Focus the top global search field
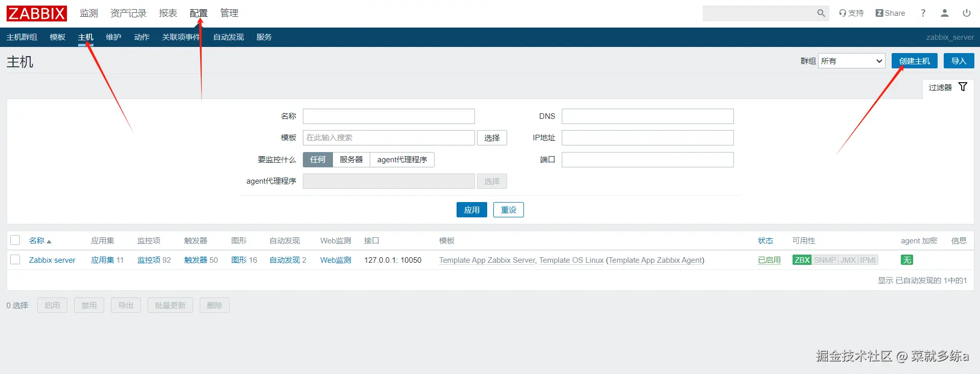The height and width of the screenshot is (374, 980). click(x=758, y=13)
